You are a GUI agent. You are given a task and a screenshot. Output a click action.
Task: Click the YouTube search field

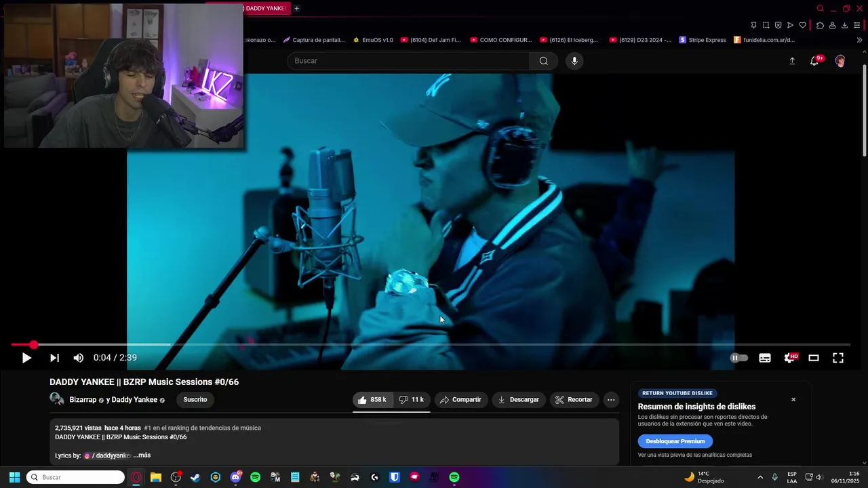[x=408, y=61]
